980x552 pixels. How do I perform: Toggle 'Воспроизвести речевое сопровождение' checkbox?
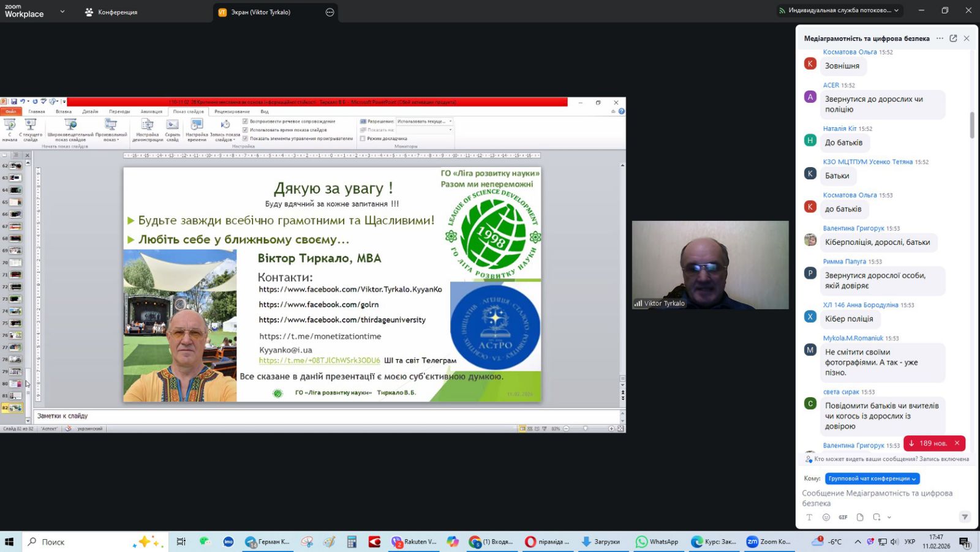click(245, 121)
